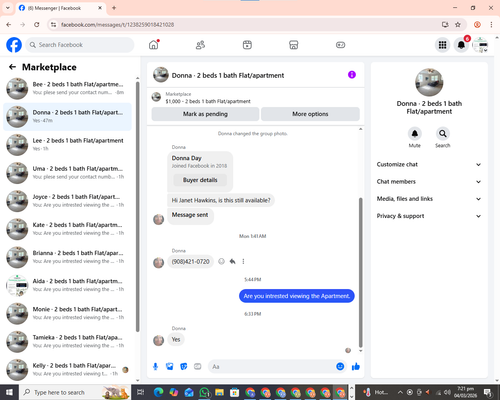Open the Reels video icon in top navigation
Image resolution: width=500 pixels, height=400 pixels.
(x=247, y=45)
